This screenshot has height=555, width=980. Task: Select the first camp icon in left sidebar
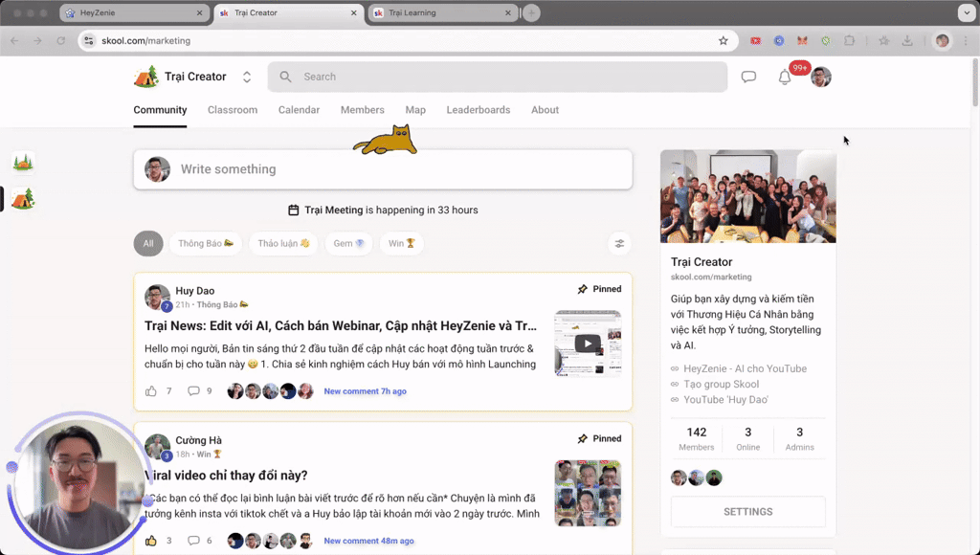pyautogui.click(x=23, y=163)
